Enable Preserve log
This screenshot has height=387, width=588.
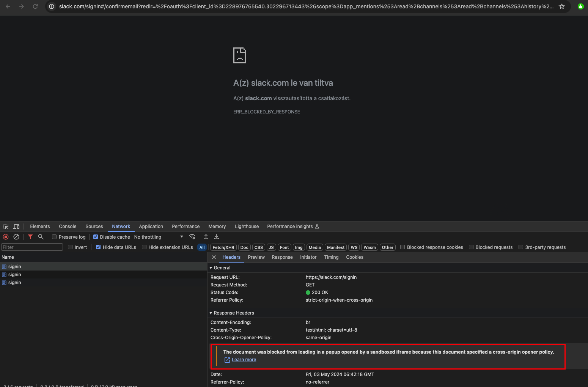(54, 237)
